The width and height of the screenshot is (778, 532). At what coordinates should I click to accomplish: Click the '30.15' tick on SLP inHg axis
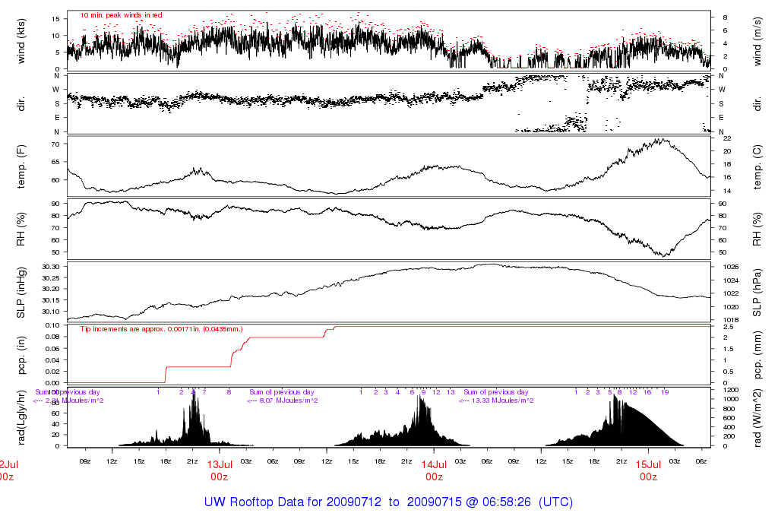(x=51, y=300)
